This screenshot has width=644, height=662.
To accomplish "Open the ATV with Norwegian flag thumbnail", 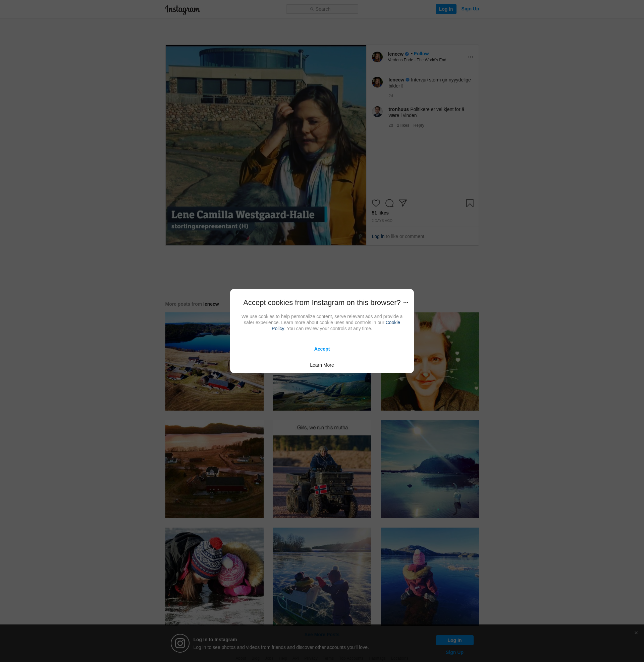I will tap(322, 469).
